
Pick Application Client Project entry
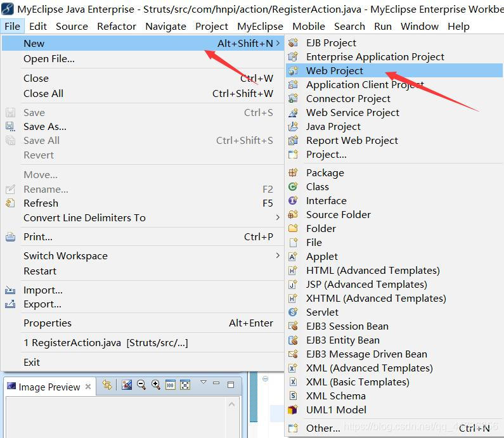pos(394,84)
